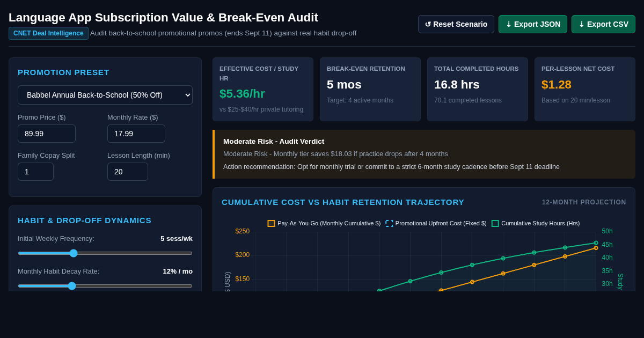Click the Moderate Risk - Audit Verdict heading
Screen dimensions: 644x338
point(274,142)
